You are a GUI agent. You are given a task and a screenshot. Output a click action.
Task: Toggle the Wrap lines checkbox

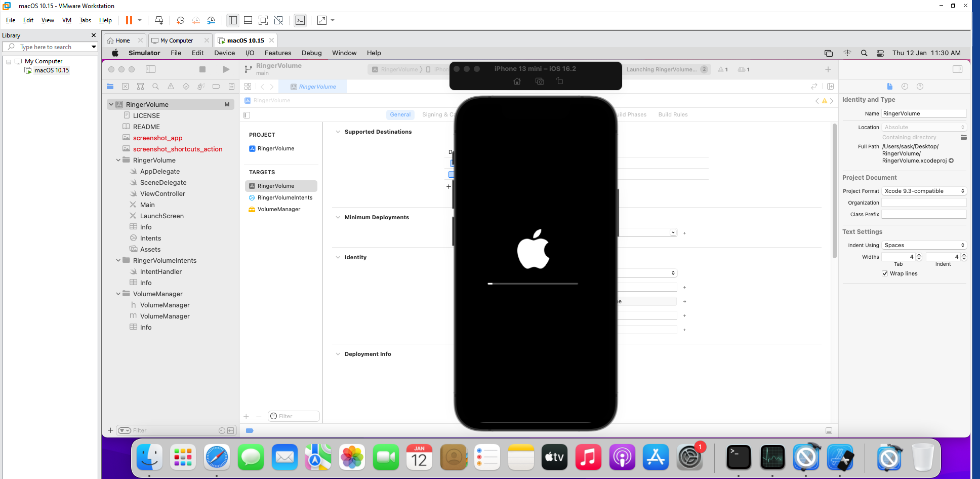(885, 273)
